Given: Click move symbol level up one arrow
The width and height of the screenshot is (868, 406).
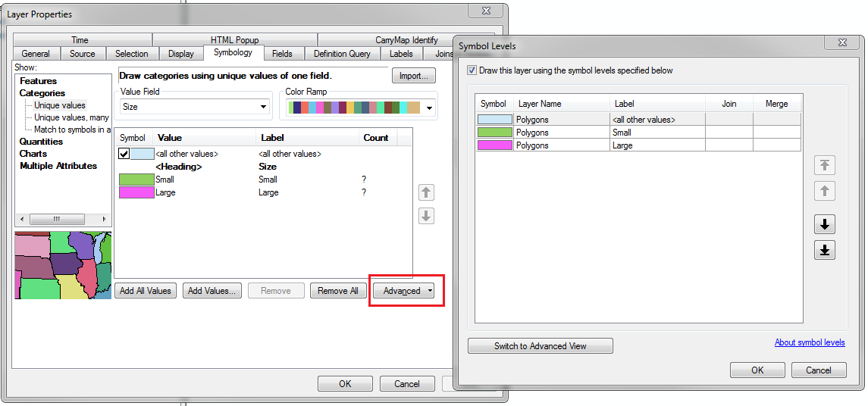Looking at the screenshot, I should (825, 191).
